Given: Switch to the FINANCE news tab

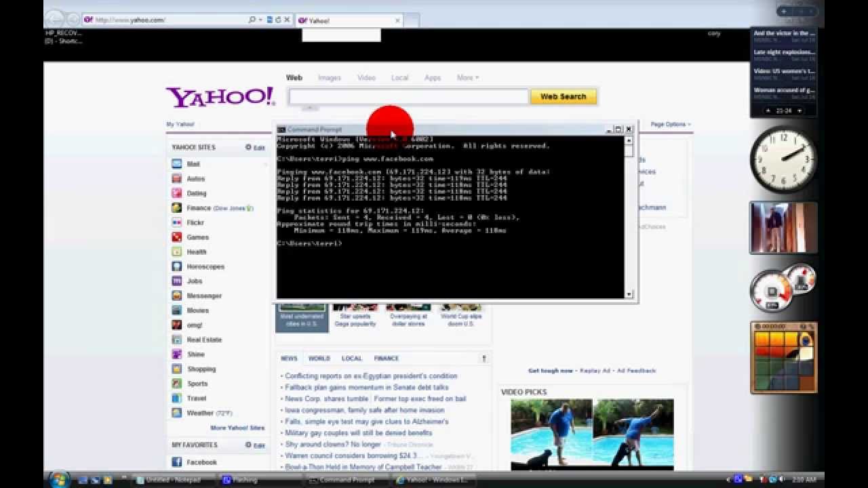Looking at the screenshot, I should tap(387, 359).
